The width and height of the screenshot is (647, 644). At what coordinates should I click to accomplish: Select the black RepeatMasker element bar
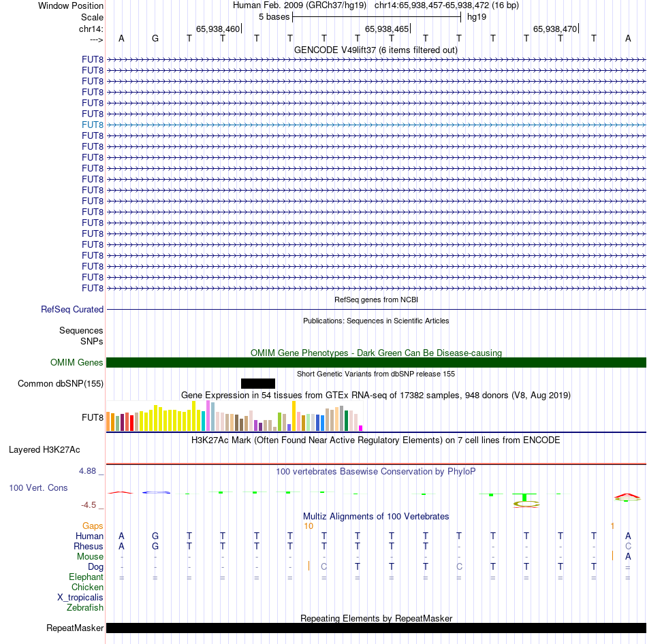tap(376, 628)
